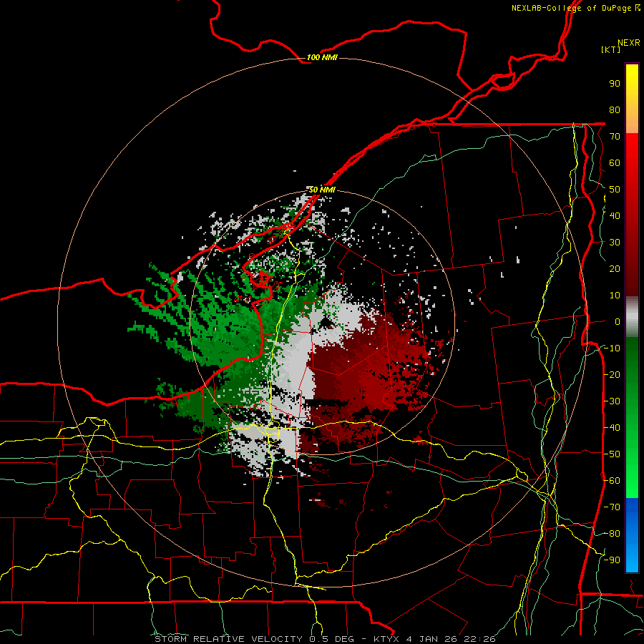Click the -90 scale label

[x=612, y=560]
